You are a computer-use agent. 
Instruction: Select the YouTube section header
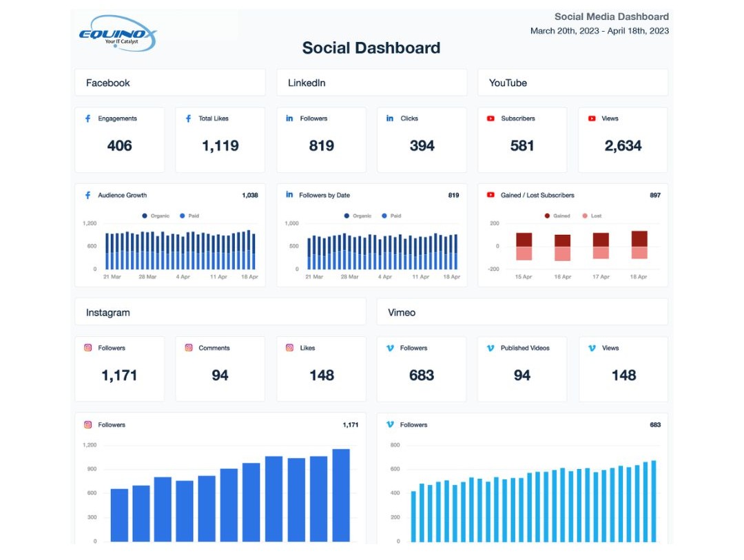572,83
